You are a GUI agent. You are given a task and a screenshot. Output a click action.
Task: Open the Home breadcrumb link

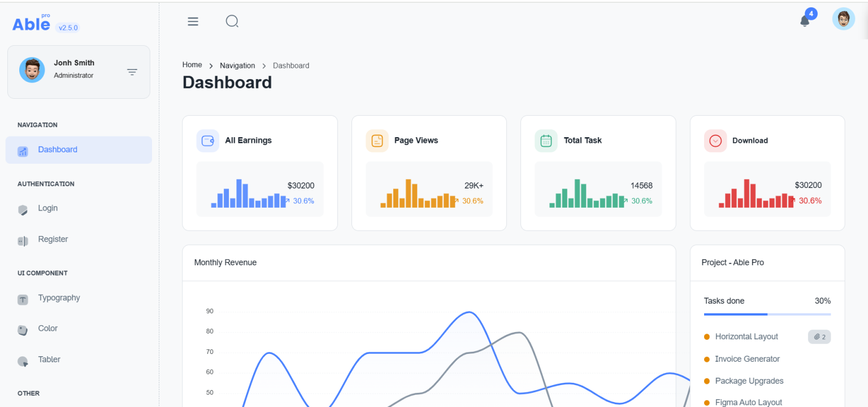[x=192, y=64]
